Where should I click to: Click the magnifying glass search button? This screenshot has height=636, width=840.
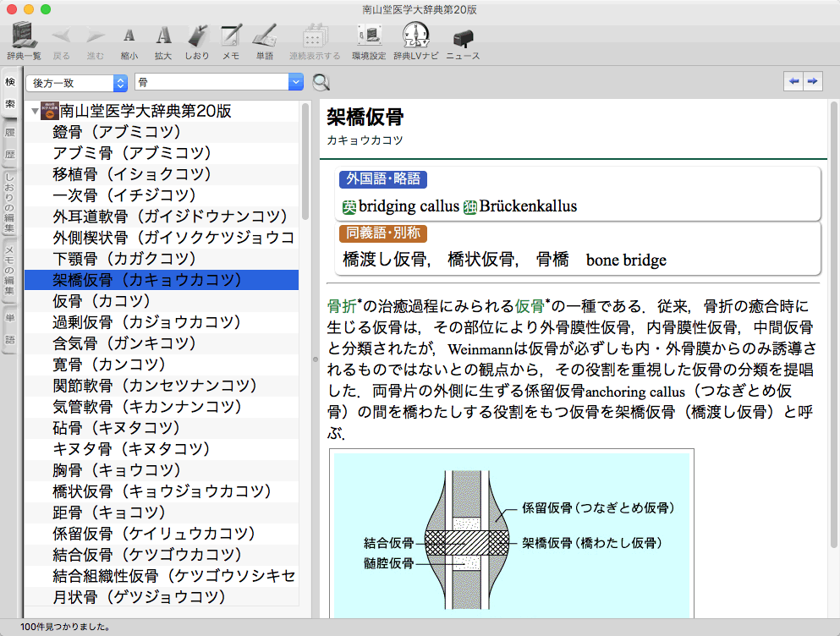[x=321, y=82]
